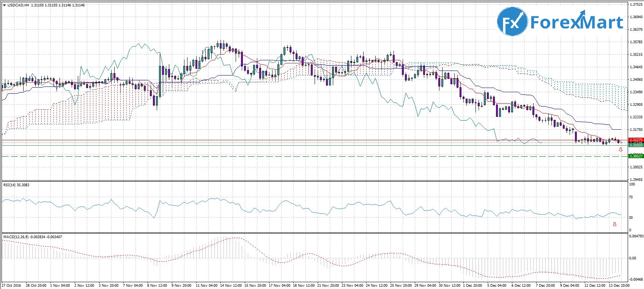The width and height of the screenshot is (644, 289).
Task: Click the 1 Nov 04:00 time label
Action: pos(60,286)
